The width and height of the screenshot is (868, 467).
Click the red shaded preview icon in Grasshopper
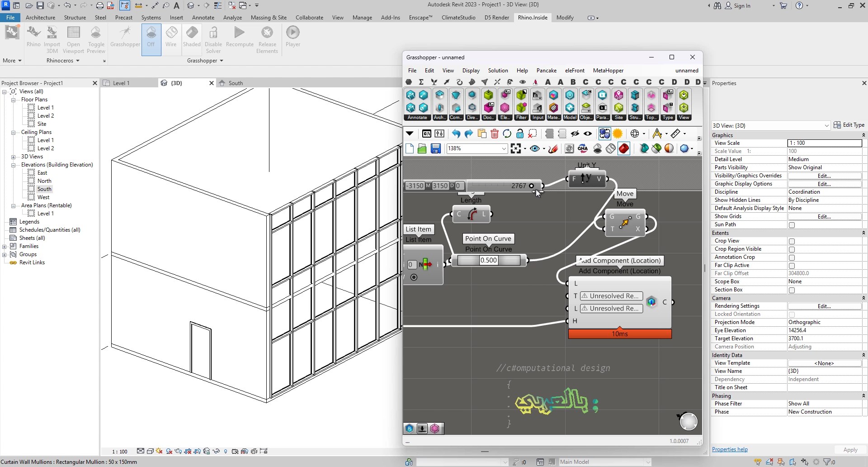pos(624,148)
